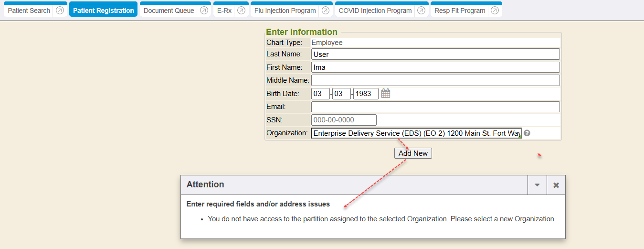Open Patient Search in new window icon
Image resolution: width=644 pixels, height=249 pixels.
[x=60, y=11]
